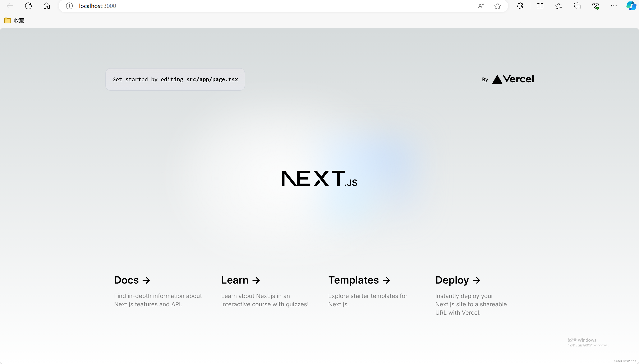Click the Learn arrow icon
Screen dimensions: 639x364
(256, 280)
